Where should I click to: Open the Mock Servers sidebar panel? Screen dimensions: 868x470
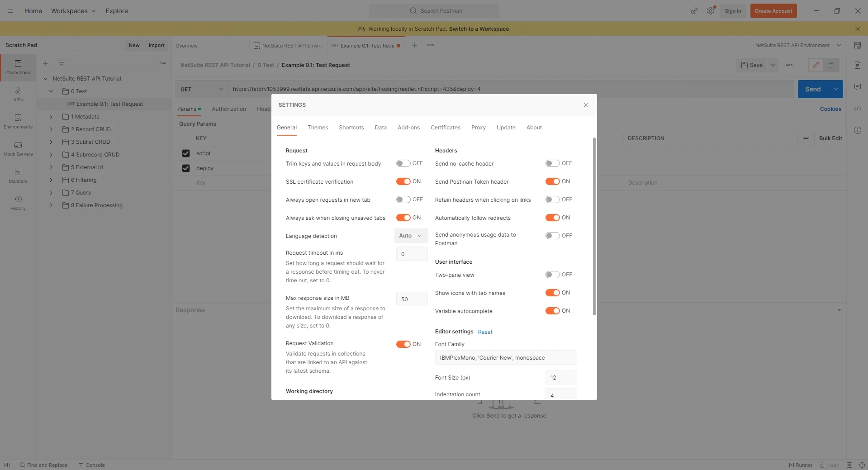click(18, 149)
